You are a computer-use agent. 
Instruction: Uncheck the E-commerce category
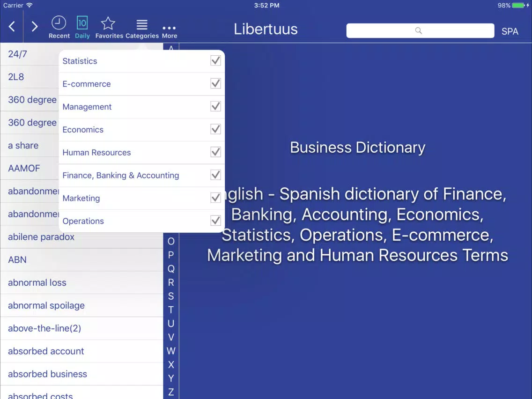coord(215,83)
